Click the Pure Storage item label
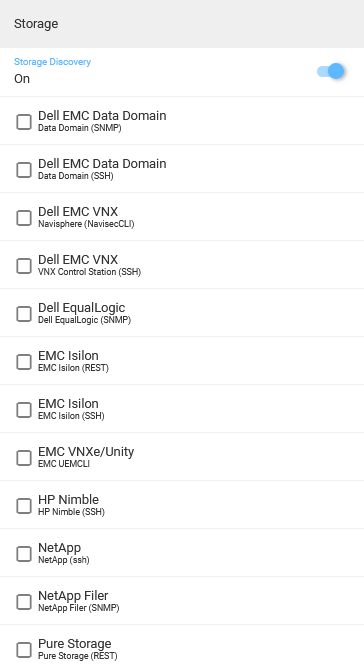 coord(75,644)
